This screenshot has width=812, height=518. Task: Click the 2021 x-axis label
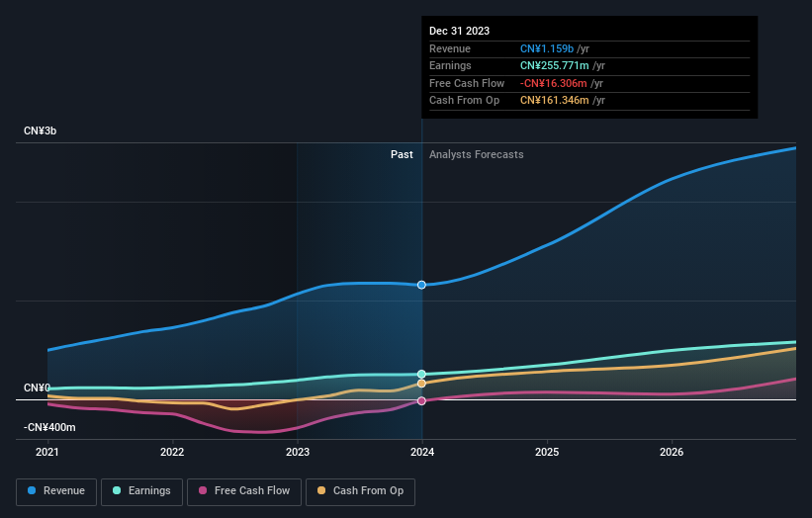pyautogui.click(x=47, y=452)
